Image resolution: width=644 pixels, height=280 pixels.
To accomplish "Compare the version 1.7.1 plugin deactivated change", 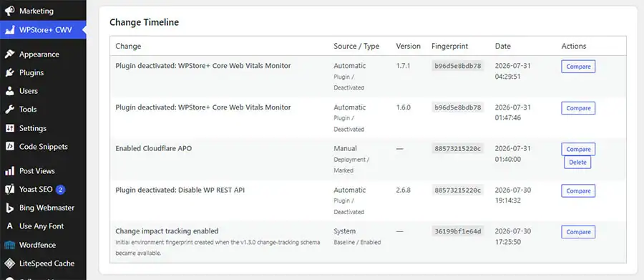I will [x=578, y=67].
